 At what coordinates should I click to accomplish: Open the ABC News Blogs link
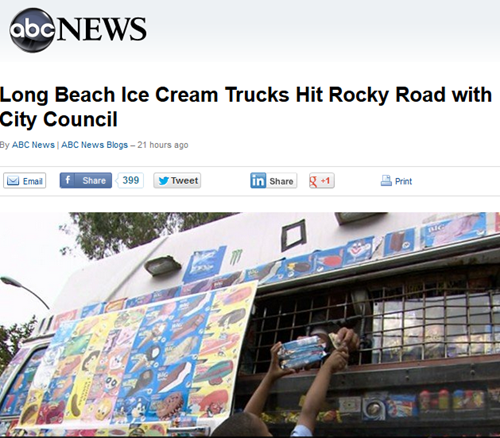95,145
